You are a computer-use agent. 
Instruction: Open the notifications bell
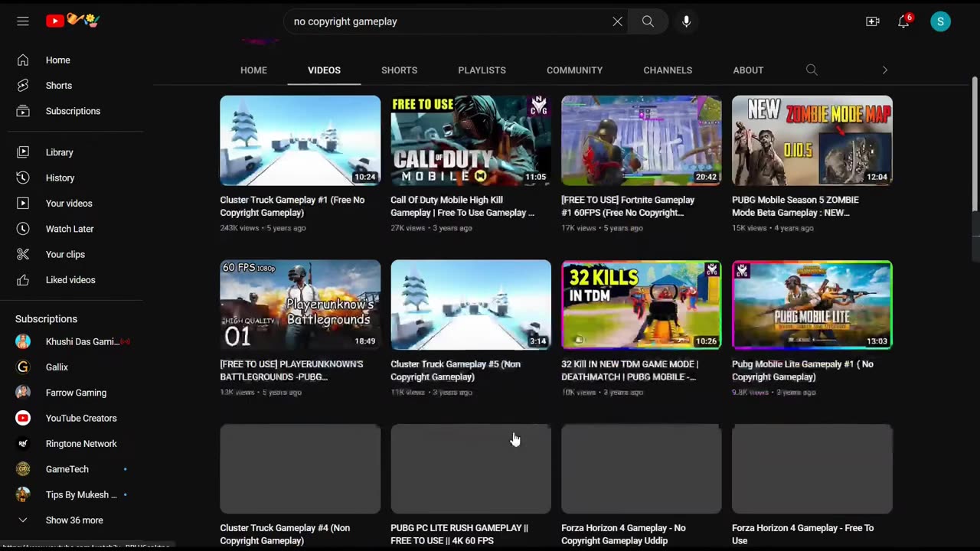coord(904,21)
